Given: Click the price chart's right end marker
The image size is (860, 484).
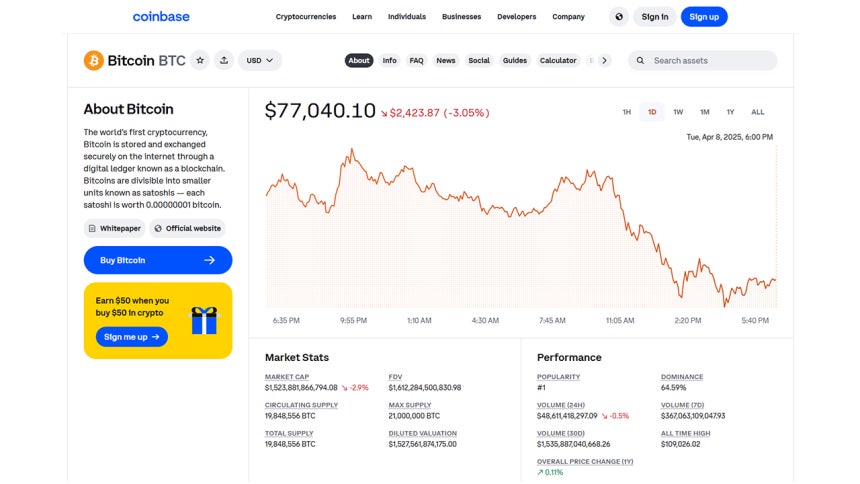Looking at the screenshot, I should pyautogui.click(x=776, y=279).
